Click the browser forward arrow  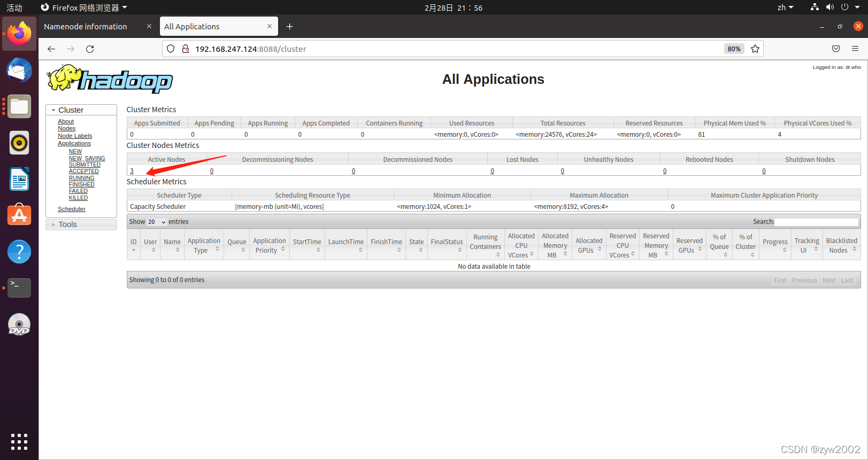click(71, 49)
